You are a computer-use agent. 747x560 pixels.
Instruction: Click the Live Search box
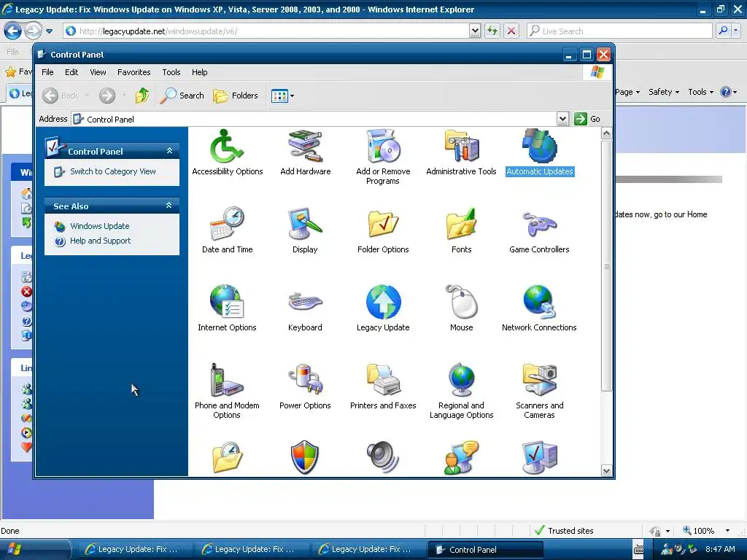(619, 31)
